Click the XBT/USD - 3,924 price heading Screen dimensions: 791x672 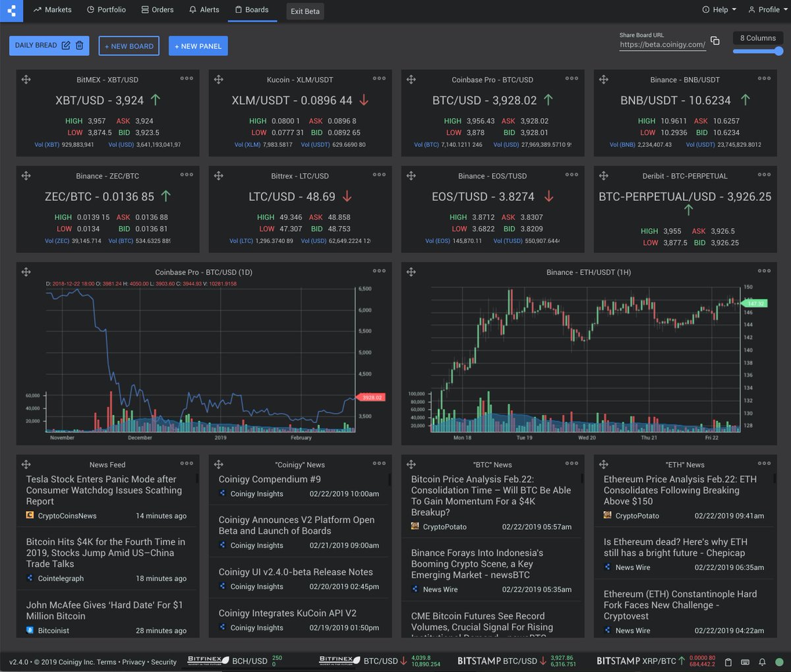pyautogui.click(x=100, y=100)
